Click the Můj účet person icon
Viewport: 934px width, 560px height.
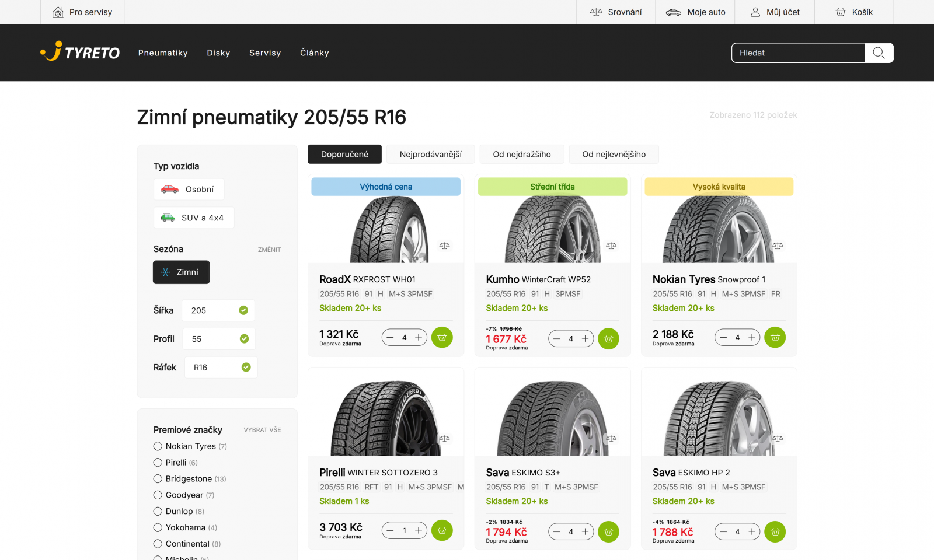[x=755, y=12]
